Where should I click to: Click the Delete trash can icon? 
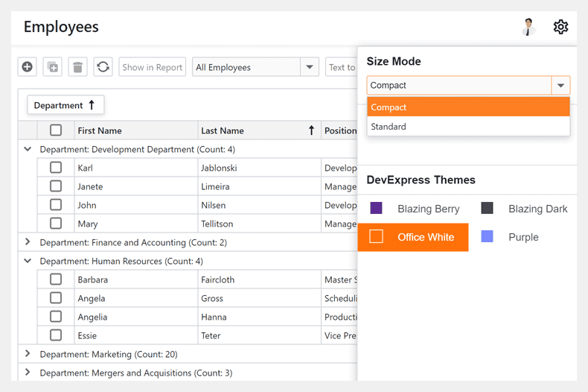pyautogui.click(x=78, y=67)
